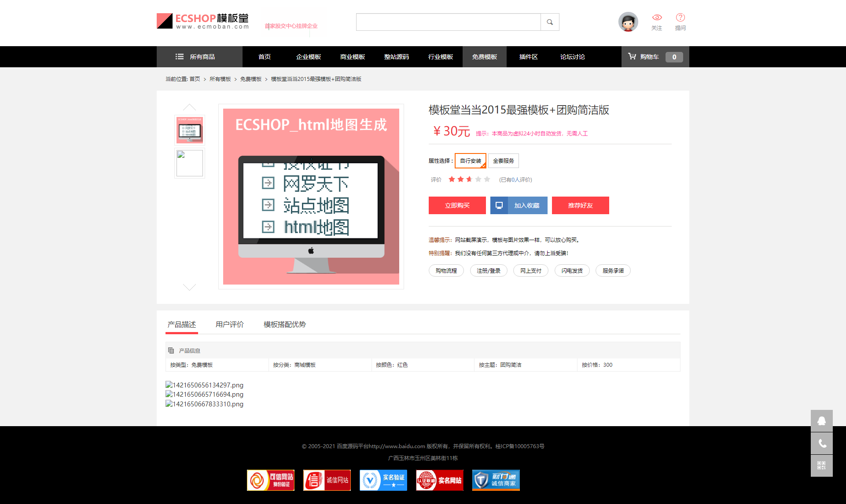Click the monitor icon beside 加入收藏

(x=499, y=205)
